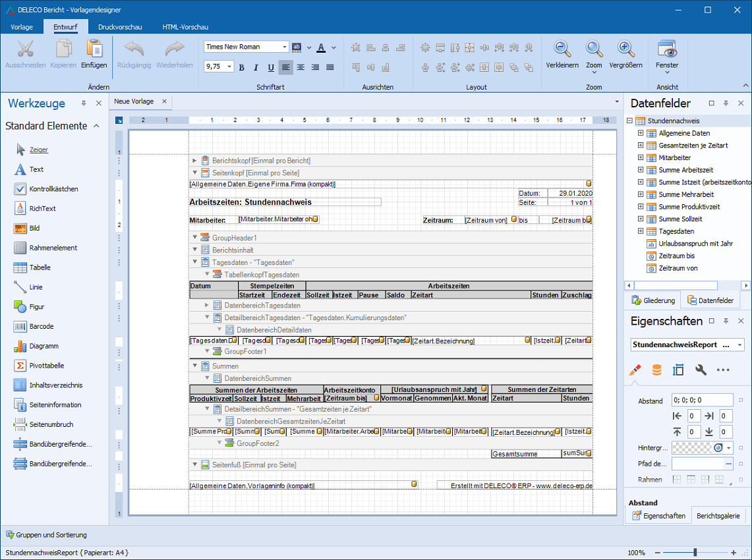The width and height of the screenshot is (752, 560).
Task: Select the Bild element tool
Action: [34, 228]
